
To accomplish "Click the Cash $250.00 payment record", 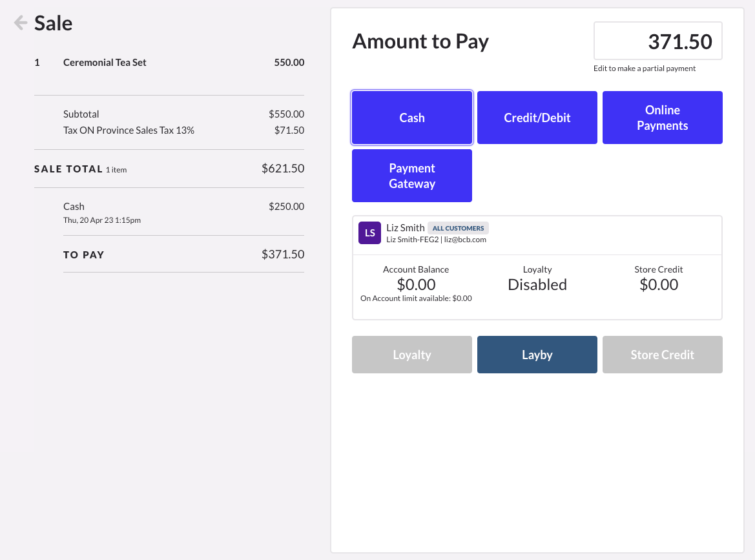I will 73,206.
